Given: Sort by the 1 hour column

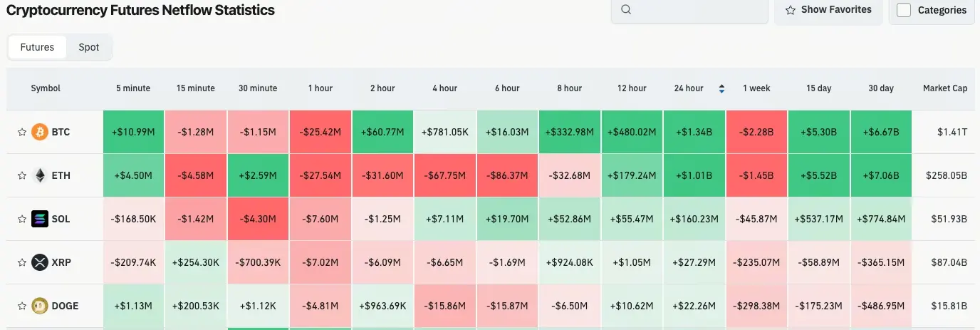Looking at the screenshot, I should pos(320,88).
